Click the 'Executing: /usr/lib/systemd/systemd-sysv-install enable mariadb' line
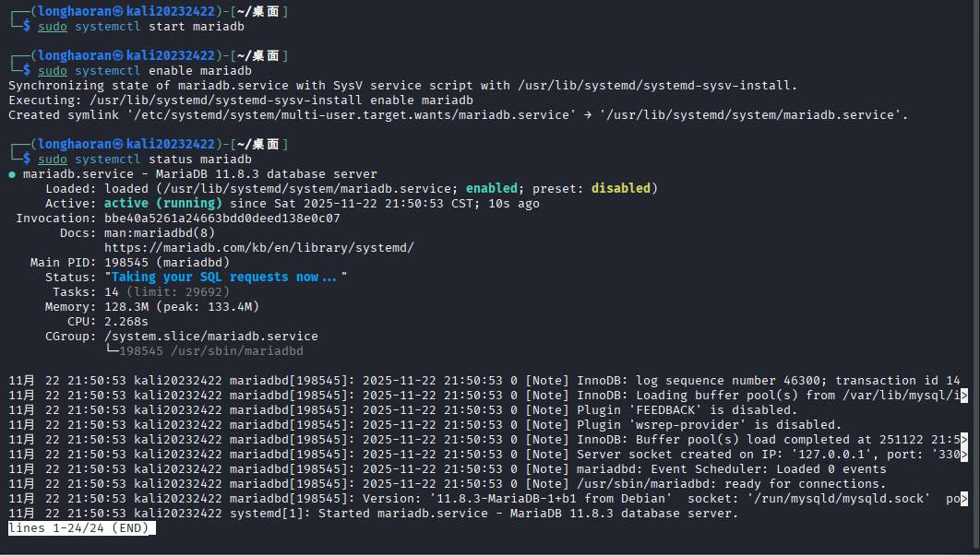Screen dimensions: 980x556 pos(241,100)
